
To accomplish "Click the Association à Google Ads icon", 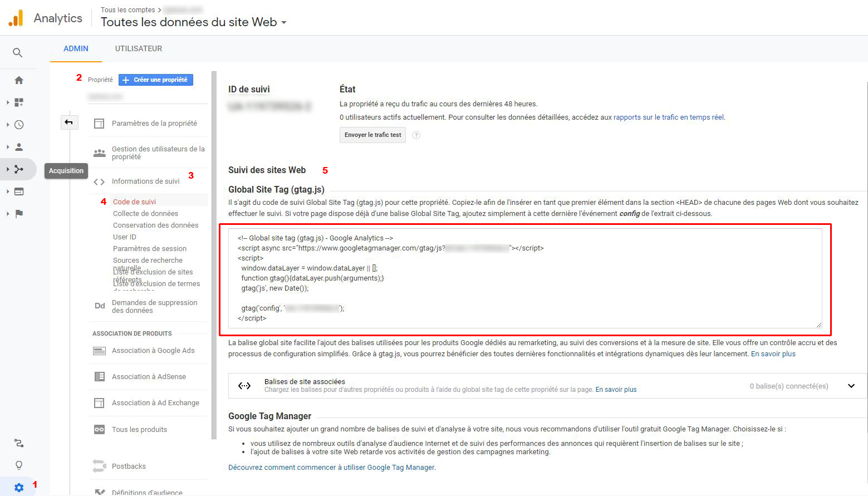I will coord(99,351).
